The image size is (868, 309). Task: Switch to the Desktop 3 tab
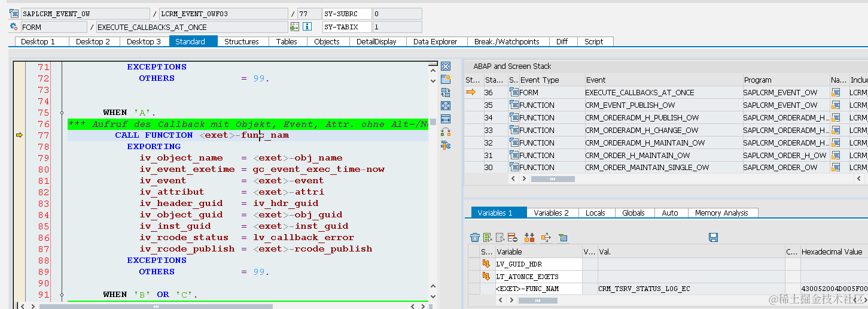[x=144, y=41]
